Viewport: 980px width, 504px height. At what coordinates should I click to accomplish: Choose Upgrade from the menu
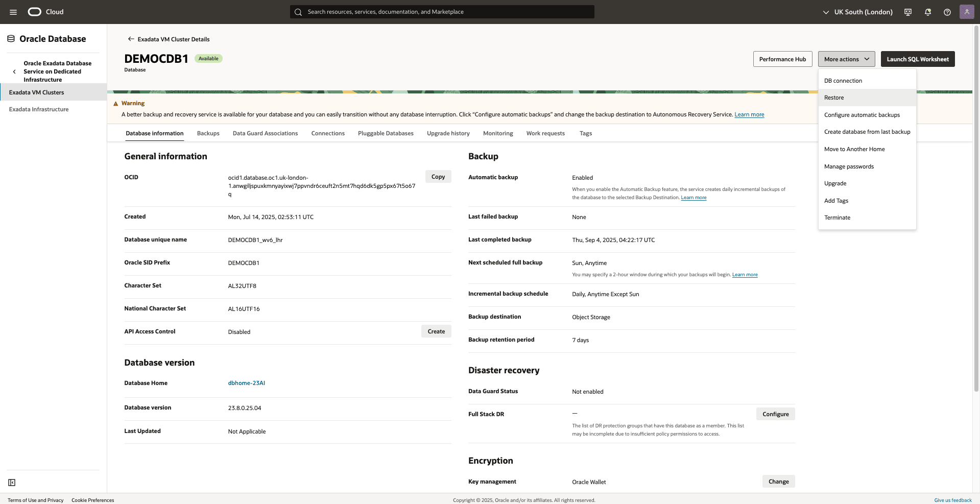coord(867,183)
